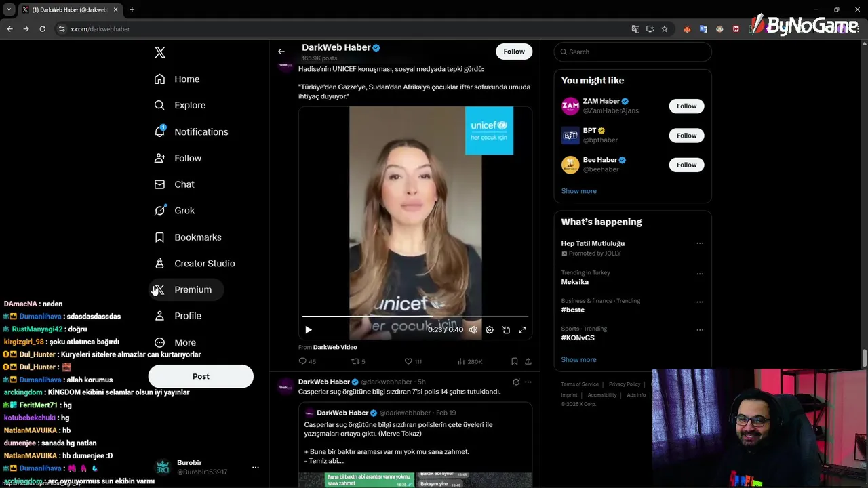The image size is (868, 488).
Task: Click Grok icon on Casperlar post
Action: pyautogui.click(x=516, y=382)
